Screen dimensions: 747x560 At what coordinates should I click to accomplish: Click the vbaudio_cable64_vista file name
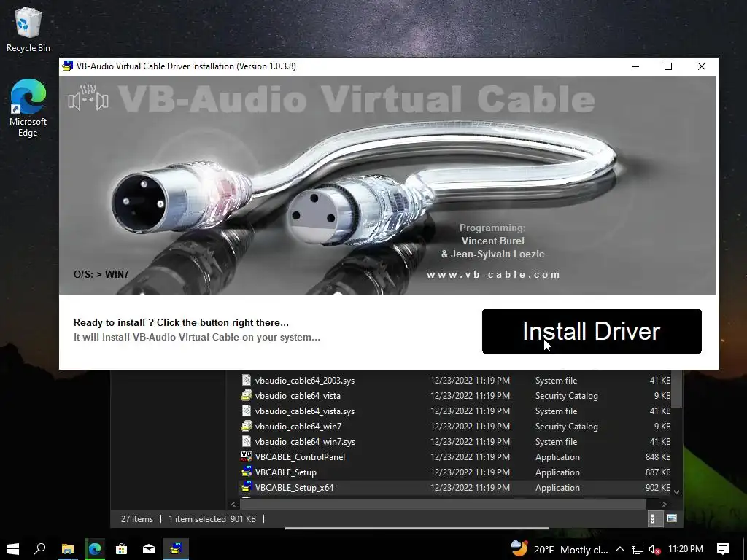click(298, 396)
